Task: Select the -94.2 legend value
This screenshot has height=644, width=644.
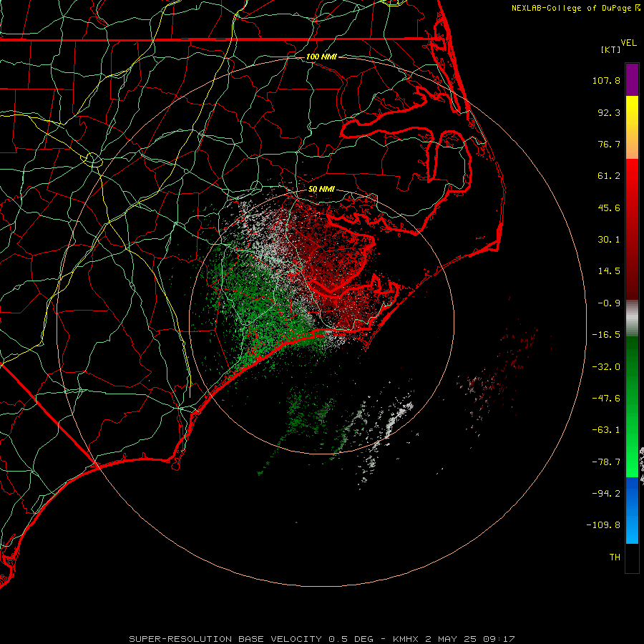Action: [x=606, y=494]
